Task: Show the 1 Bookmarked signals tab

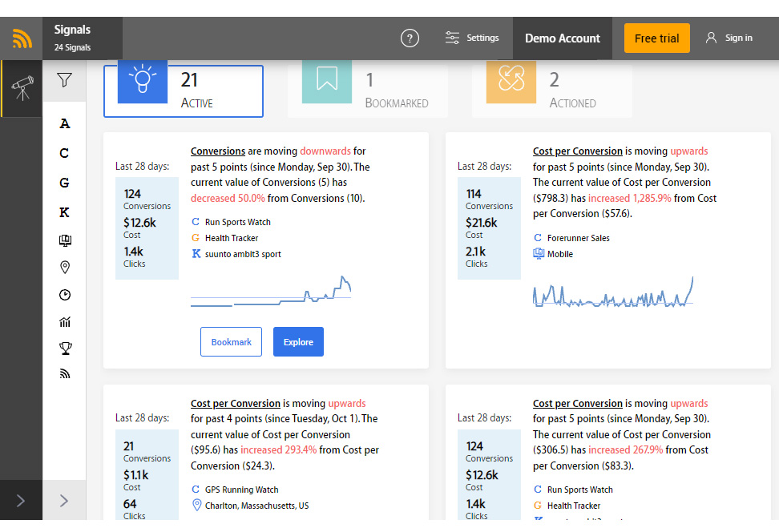Action: (368, 91)
